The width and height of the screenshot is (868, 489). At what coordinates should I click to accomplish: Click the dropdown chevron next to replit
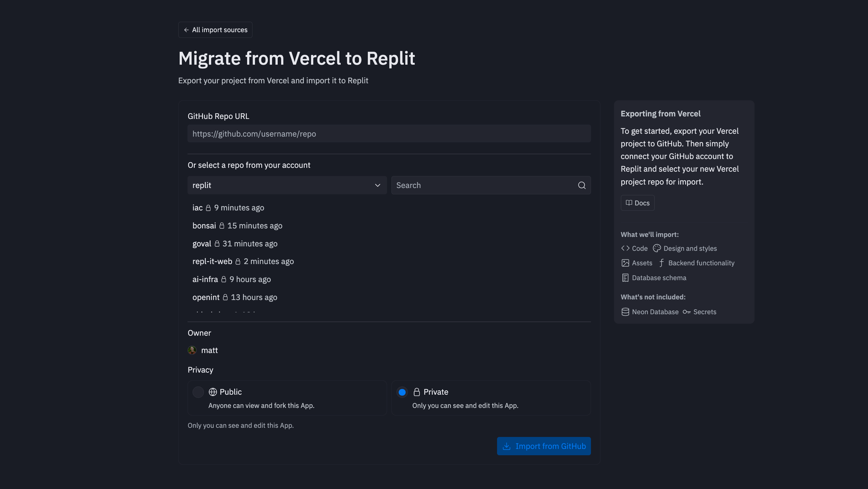[x=377, y=185]
